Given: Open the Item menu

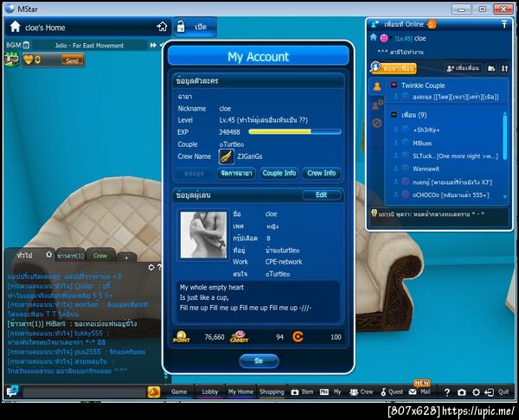Looking at the screenshot, I should (x=302, y=391).
